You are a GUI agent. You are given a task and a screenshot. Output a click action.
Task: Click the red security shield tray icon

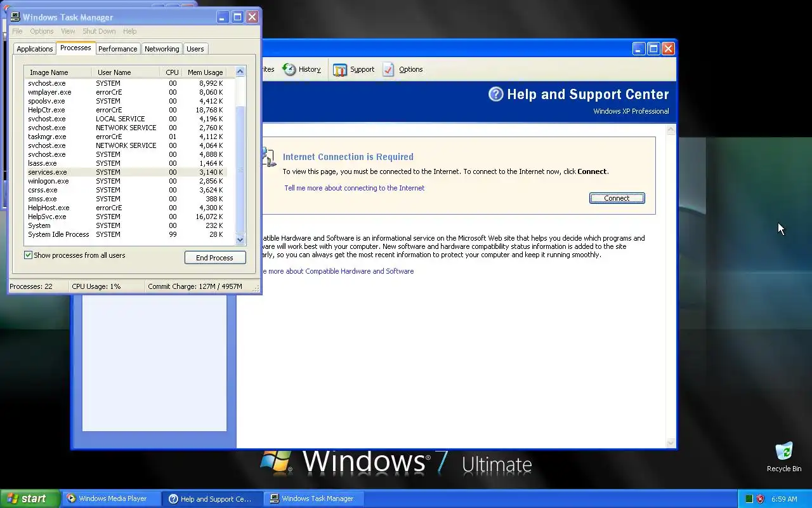click(x=760, y=499)
